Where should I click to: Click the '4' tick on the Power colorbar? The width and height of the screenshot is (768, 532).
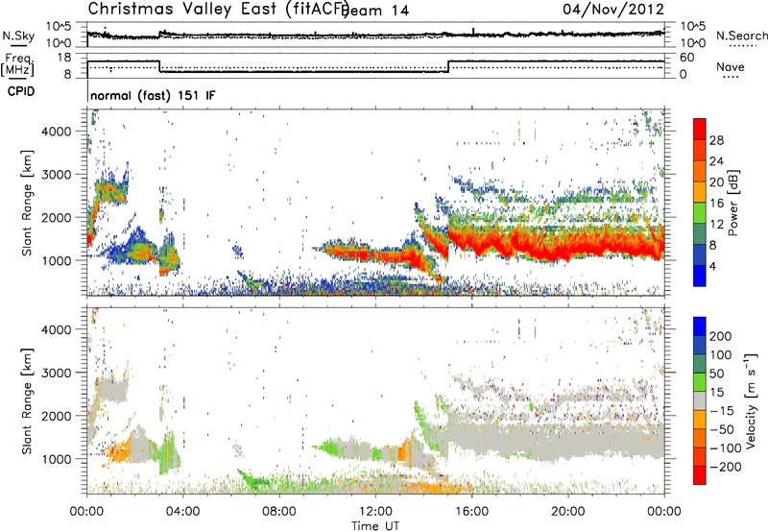click(712, 266)
